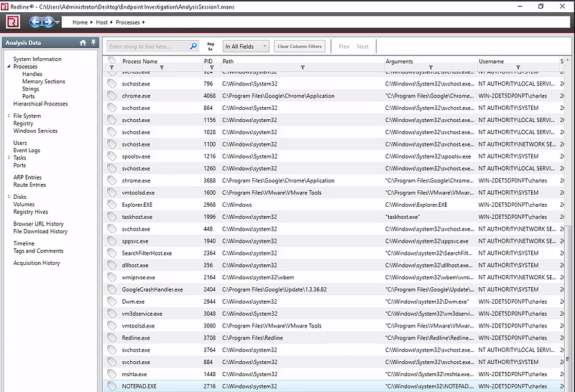Expand the File System tree node
Viewport: 575px width, 392px height.
pos(9,116)
